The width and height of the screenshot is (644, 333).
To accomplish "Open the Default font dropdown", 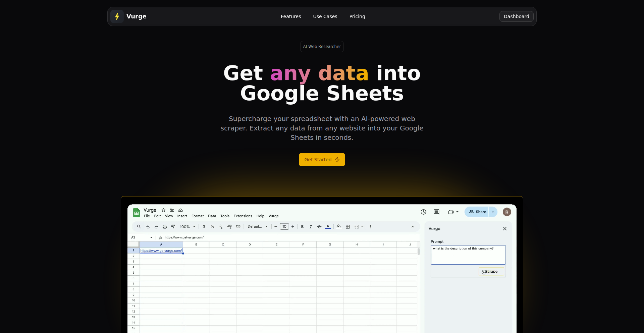I will (258, 227).
